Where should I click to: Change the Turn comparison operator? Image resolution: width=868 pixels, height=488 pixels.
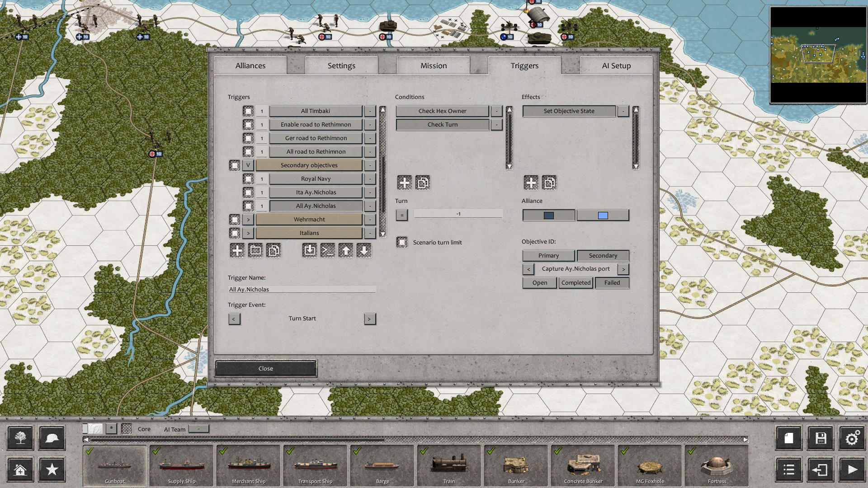tap(402, 215)
